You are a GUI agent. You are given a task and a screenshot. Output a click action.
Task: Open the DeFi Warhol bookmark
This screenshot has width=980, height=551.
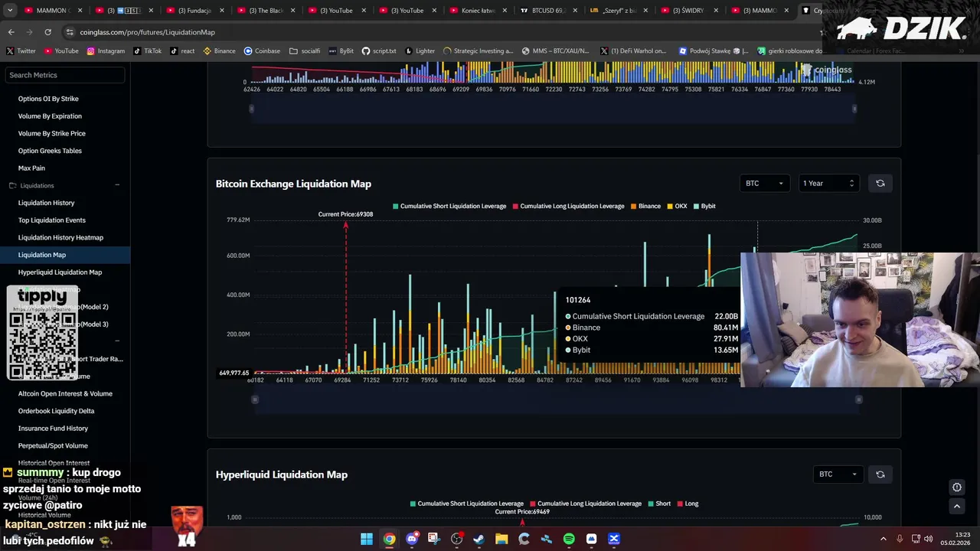click(632, 51)
